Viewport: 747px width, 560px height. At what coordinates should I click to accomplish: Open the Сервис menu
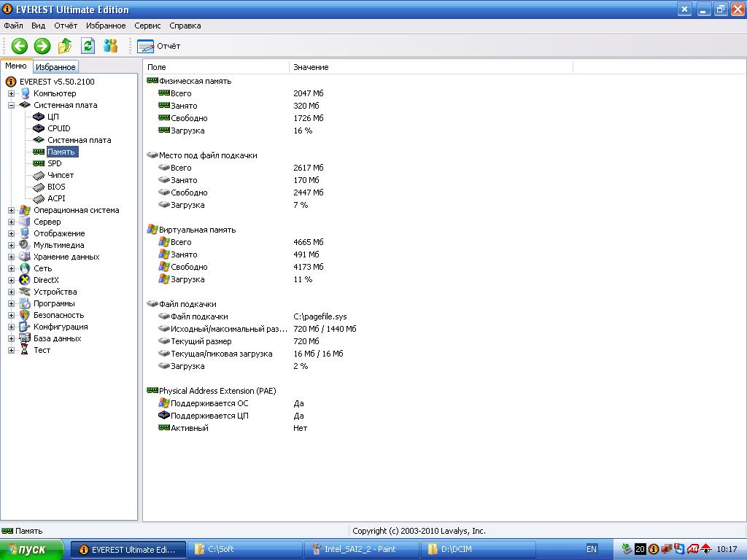[x=147, y=26]
